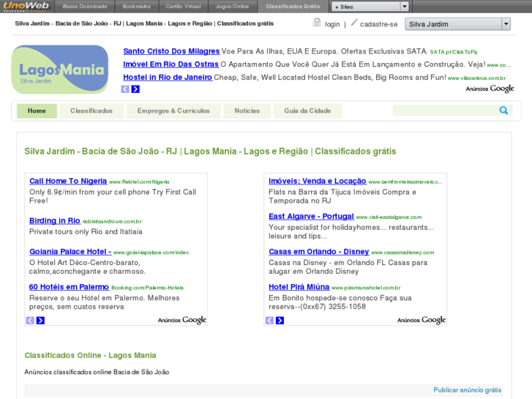This screenshot has height=399, width=532.
Task: Go to next ads in top banner
Action: click(x=135, y=89)
